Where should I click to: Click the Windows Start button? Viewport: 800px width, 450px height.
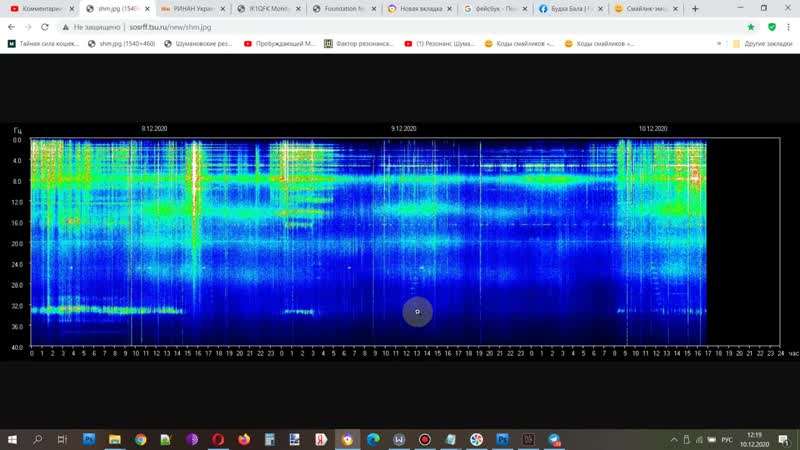(12, 439)
